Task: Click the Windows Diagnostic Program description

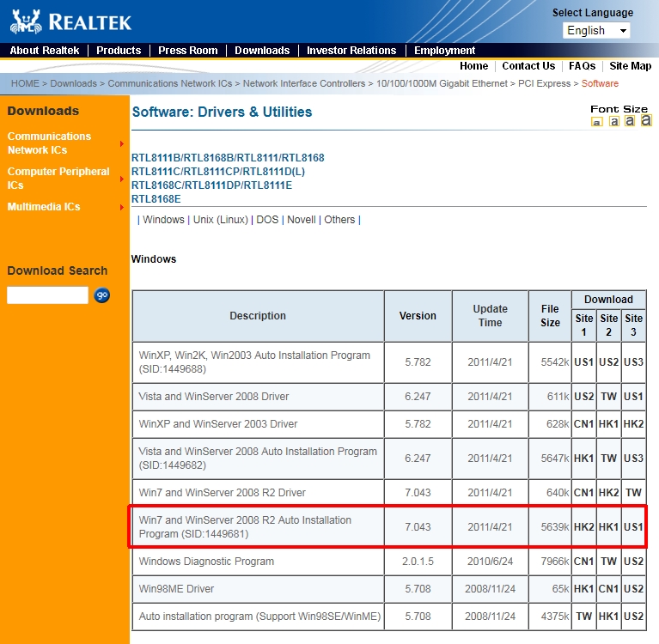Action: [x=206, y=562]
